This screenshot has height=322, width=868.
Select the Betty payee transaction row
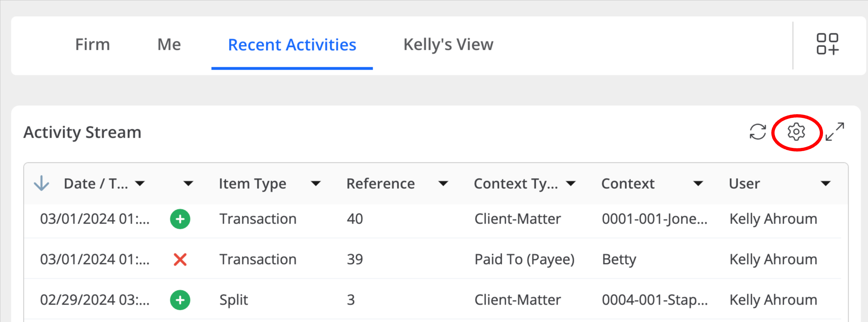tap(432, 259)
